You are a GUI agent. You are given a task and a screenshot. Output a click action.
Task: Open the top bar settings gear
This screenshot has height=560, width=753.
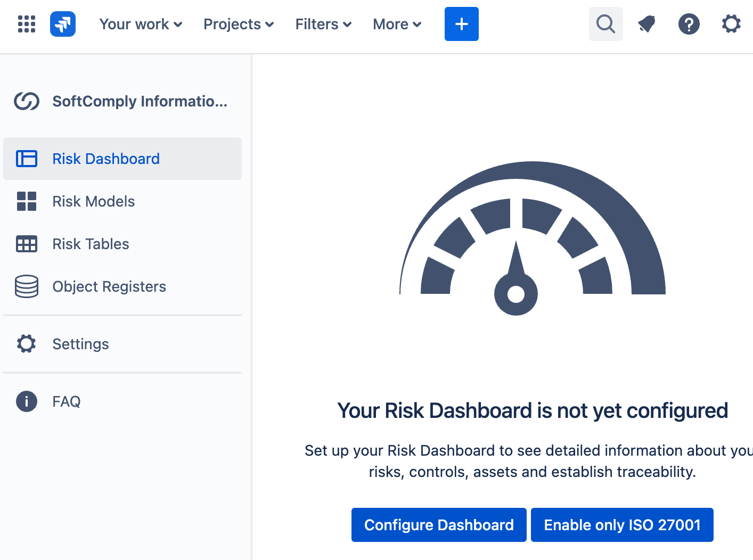point(731,24)
